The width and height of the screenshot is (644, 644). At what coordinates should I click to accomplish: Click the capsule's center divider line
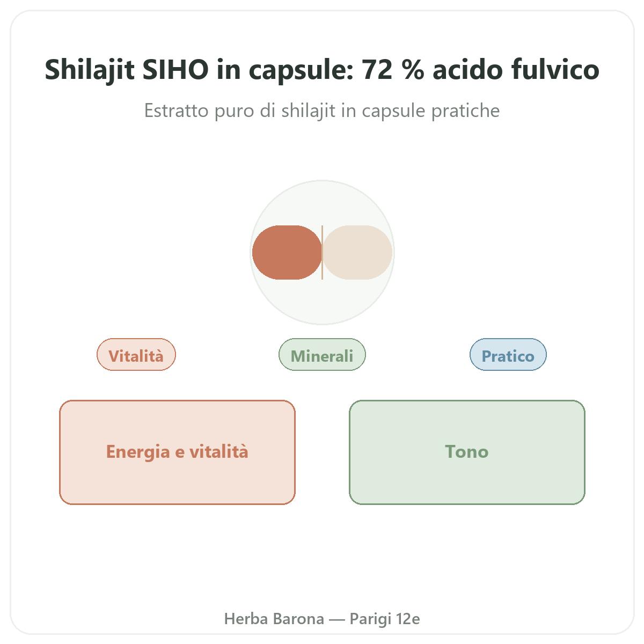[322, 252]
